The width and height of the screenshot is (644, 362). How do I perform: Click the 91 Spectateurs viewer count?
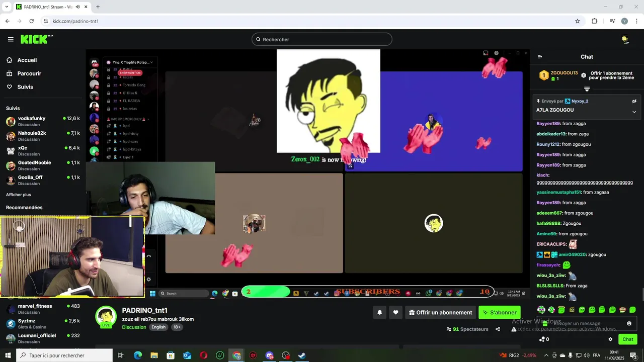[x=467, y=329]
